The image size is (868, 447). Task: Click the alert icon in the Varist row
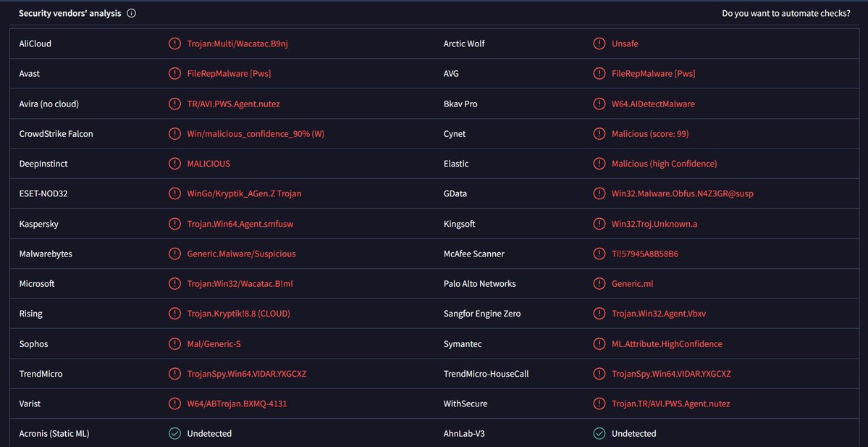[174, 404]
